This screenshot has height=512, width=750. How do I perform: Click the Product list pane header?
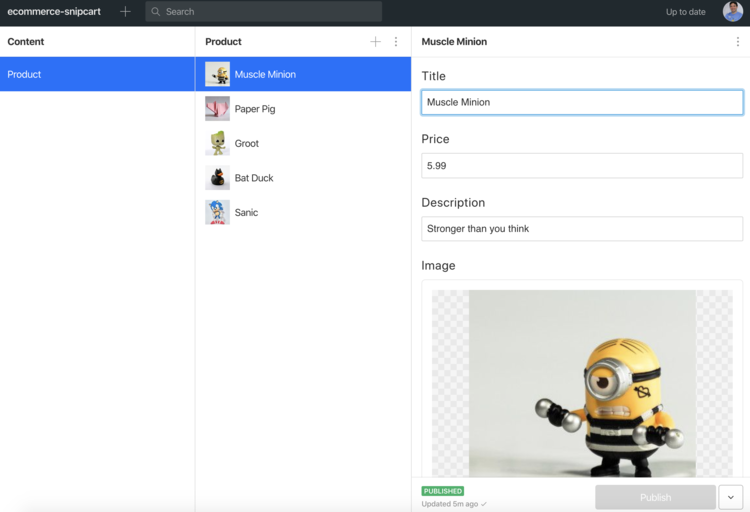(x=223, y=42)
